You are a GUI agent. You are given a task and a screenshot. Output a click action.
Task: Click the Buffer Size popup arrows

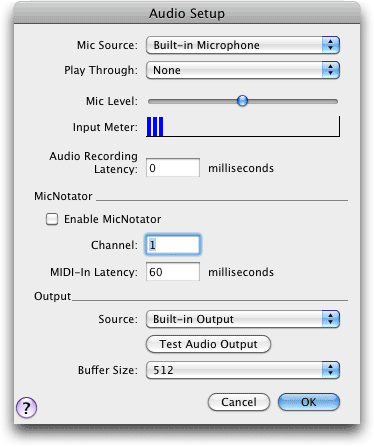point(331,370)
